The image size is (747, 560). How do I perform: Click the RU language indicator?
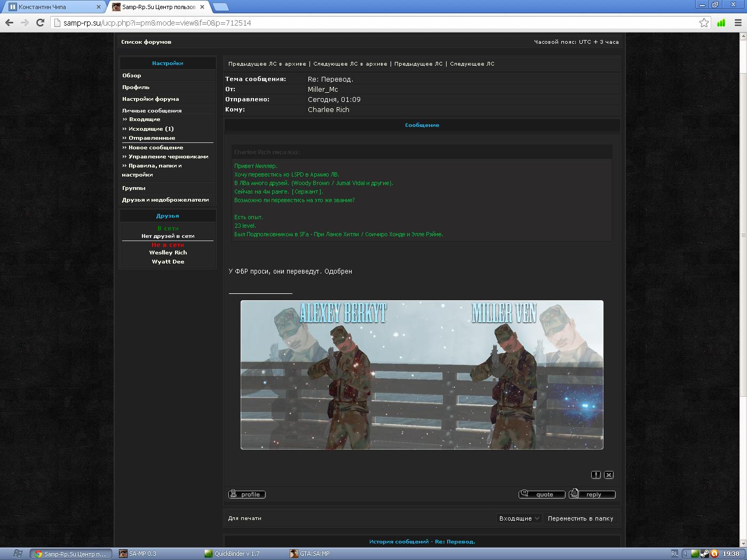pyautogui.click(x=674, y=554)
